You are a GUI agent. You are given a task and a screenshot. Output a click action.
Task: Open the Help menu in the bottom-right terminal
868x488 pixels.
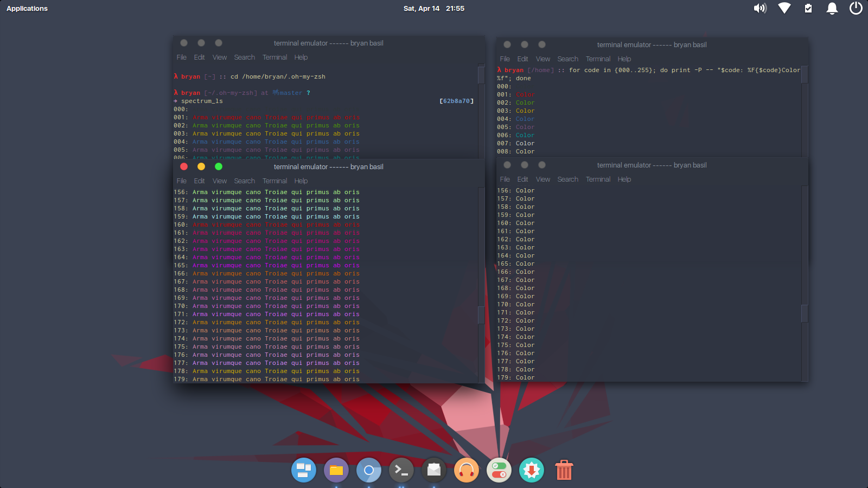(624, 179)
